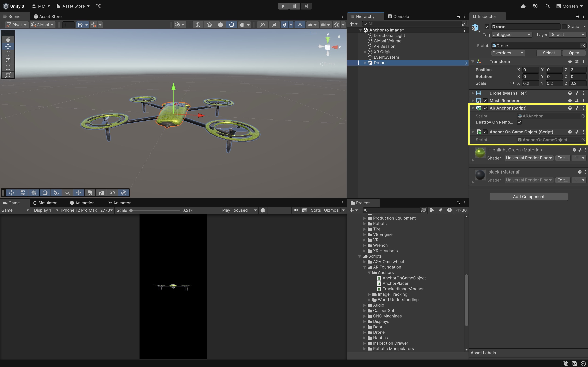
Task: Open Undo History clock icon
Action: [x=535, y=6]
